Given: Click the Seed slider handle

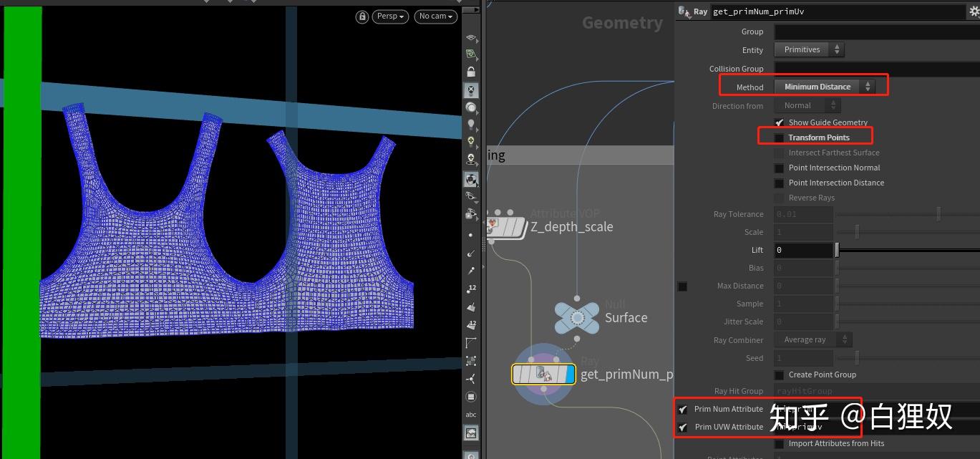Looking at the screenshot, I should point(856,358).
